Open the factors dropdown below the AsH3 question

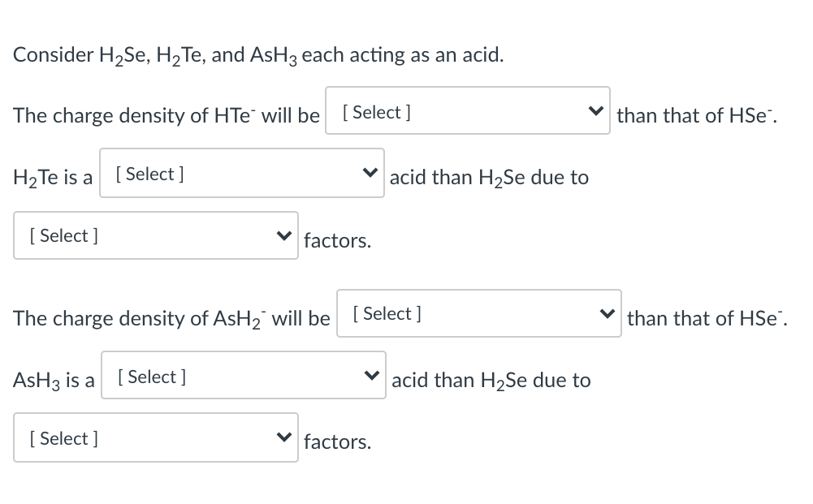[155, 437]
